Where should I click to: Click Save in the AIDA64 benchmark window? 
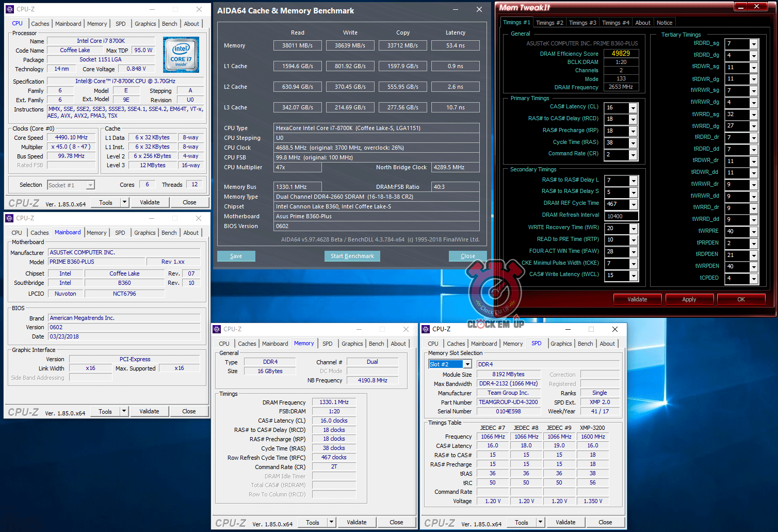coord(236,256)
